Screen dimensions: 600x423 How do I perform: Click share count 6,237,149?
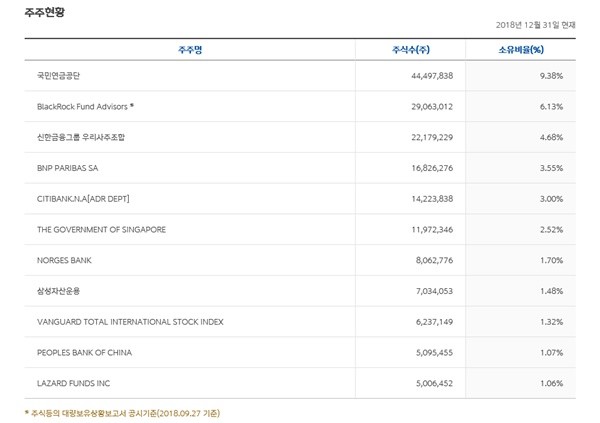pos(434,322)
